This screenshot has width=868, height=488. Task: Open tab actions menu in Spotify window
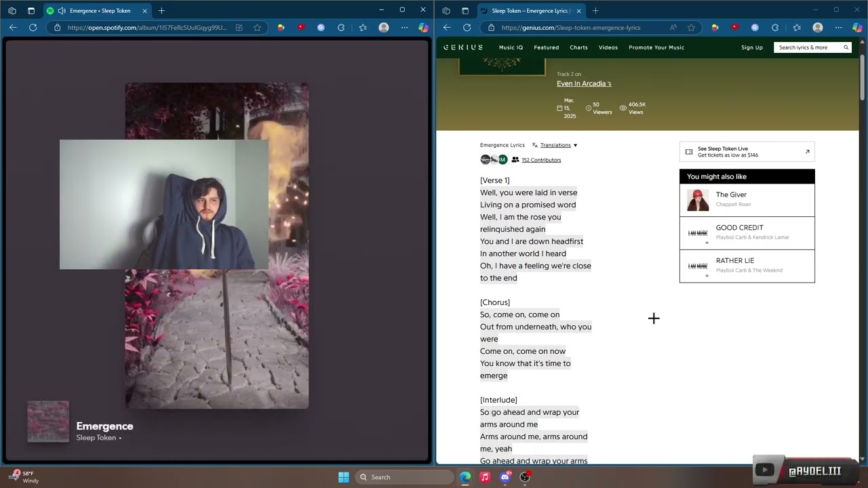click(31, 11)
